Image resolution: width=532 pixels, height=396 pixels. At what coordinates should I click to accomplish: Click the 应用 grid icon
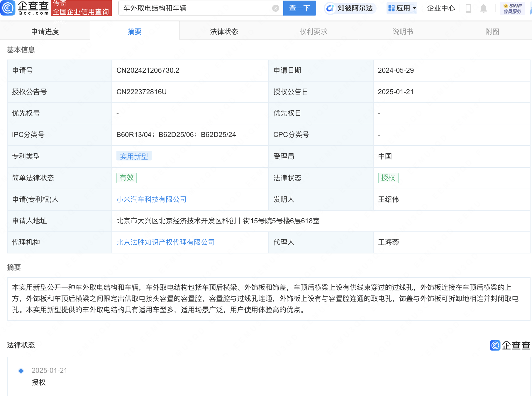tap(391, 8)
